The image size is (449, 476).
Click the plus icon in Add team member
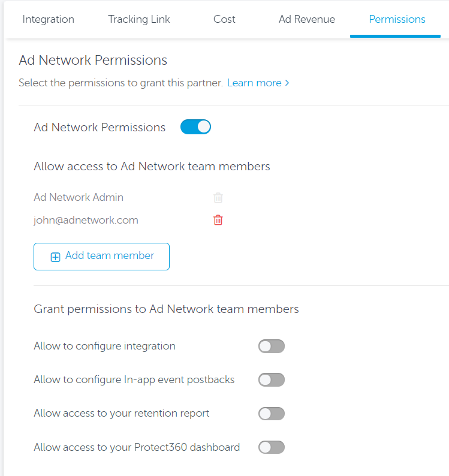pyautogui.click(x=55, y=257)
